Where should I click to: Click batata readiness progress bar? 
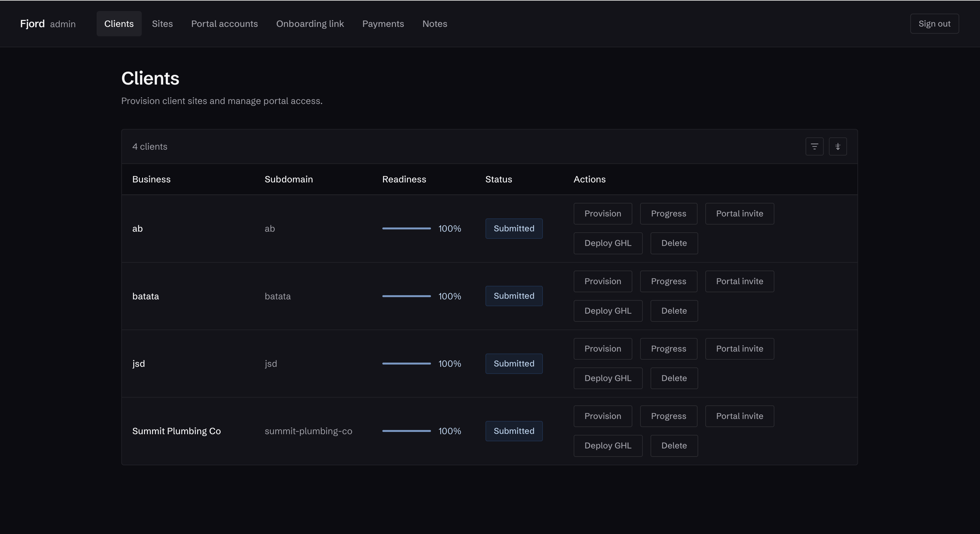pos(406,296)
